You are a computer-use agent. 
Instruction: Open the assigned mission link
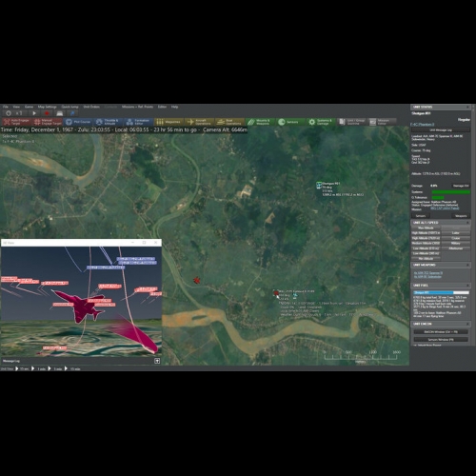pyautogui.click(x=445, y=208)
